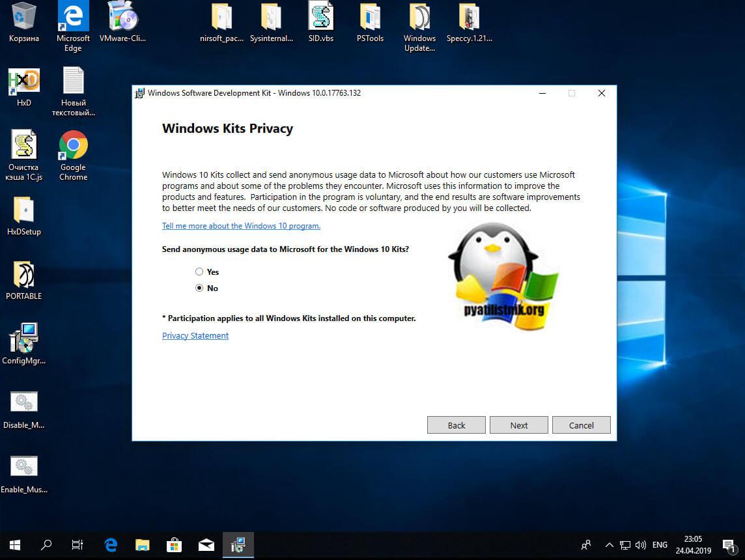Open File Explorer from the taskbar
The height and width of the screenshot is (560, 745).
click(x=142, y=545)
